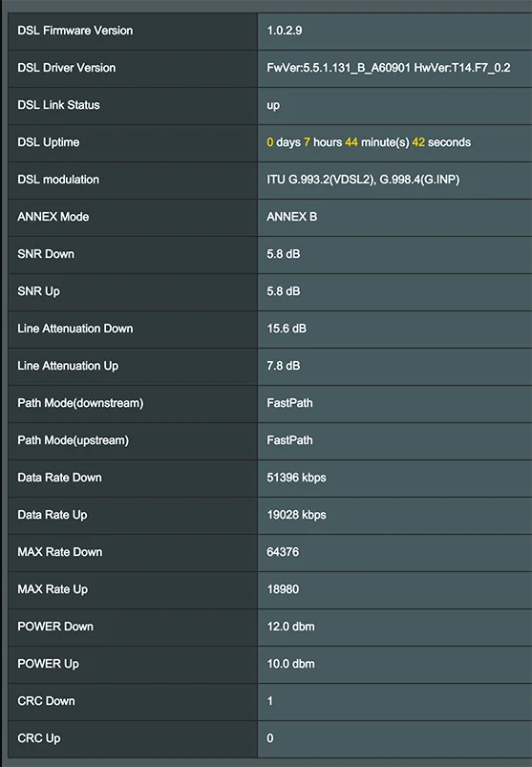Screen dimensions: 532x767
Task: Click the MAX Rate Up label
Action: click(53, 589)
